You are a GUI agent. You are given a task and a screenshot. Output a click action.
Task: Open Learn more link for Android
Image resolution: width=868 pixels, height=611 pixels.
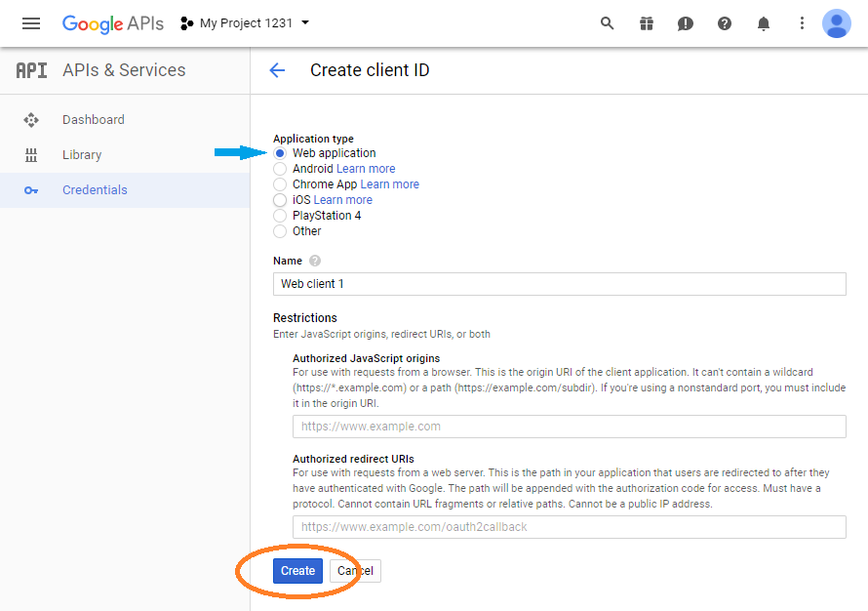(366, 169)
